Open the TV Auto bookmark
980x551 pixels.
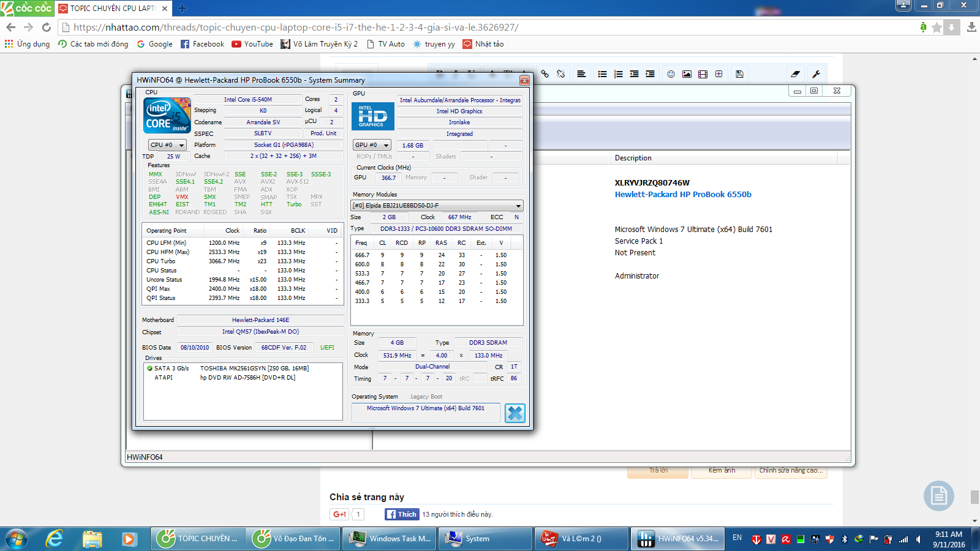point(386,44)
